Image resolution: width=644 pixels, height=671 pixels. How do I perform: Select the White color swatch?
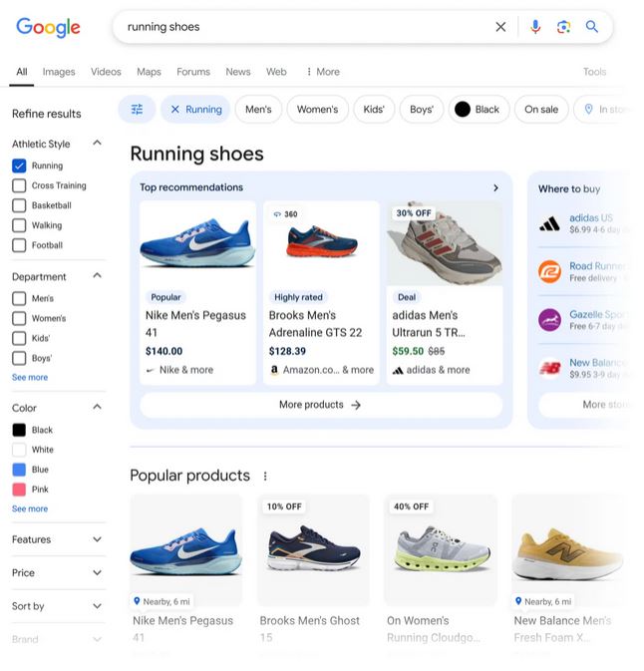[19, 450]
